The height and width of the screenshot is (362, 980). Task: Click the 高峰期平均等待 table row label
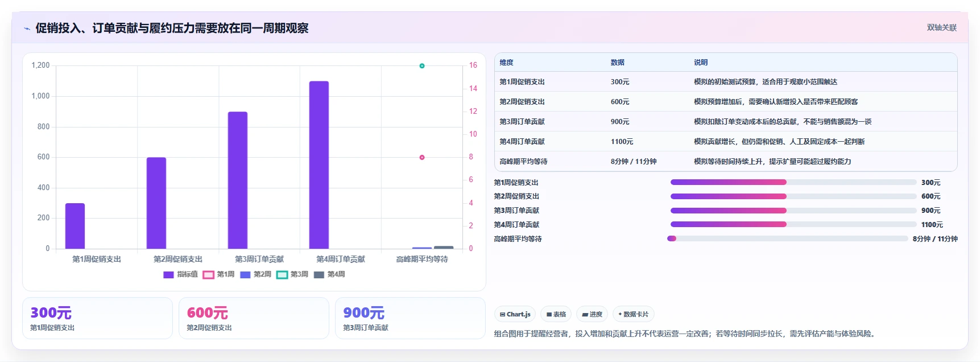(x=523, y=162)
